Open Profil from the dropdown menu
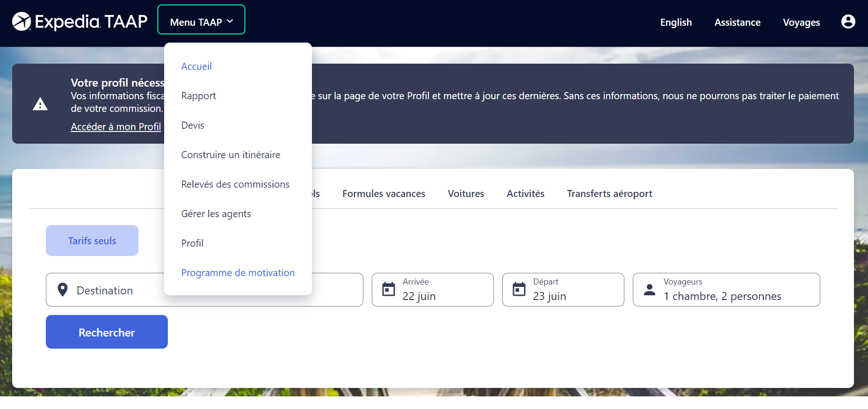 coord(192,243)
